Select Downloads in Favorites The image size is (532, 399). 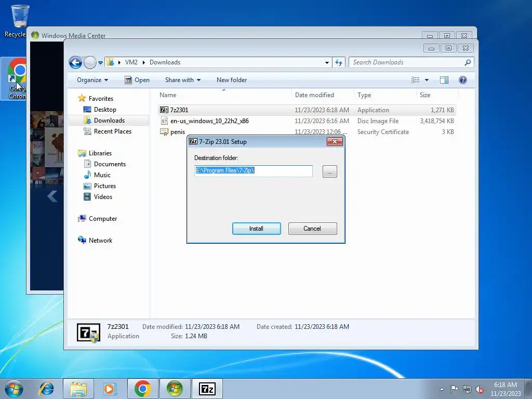point(109,121)
